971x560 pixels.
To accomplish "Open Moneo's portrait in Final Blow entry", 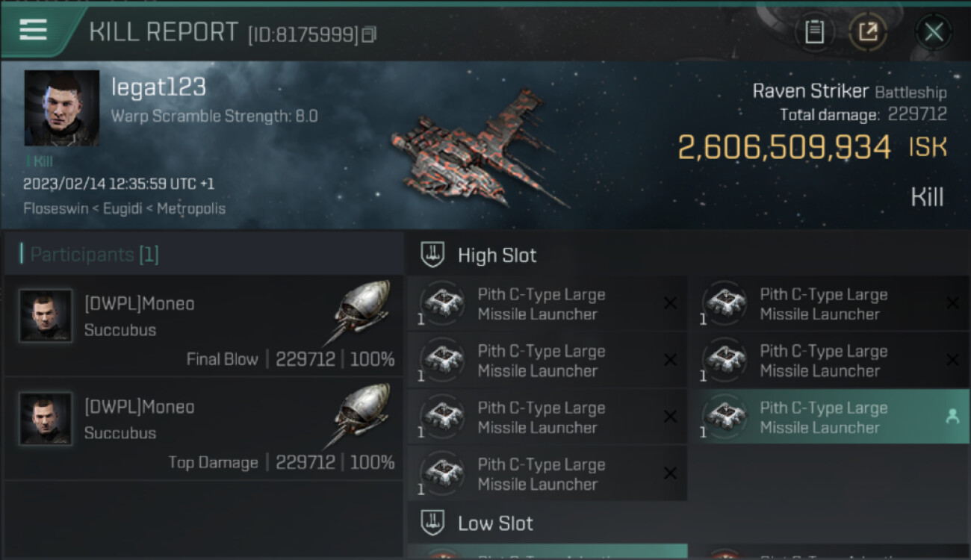I will 46,316.
